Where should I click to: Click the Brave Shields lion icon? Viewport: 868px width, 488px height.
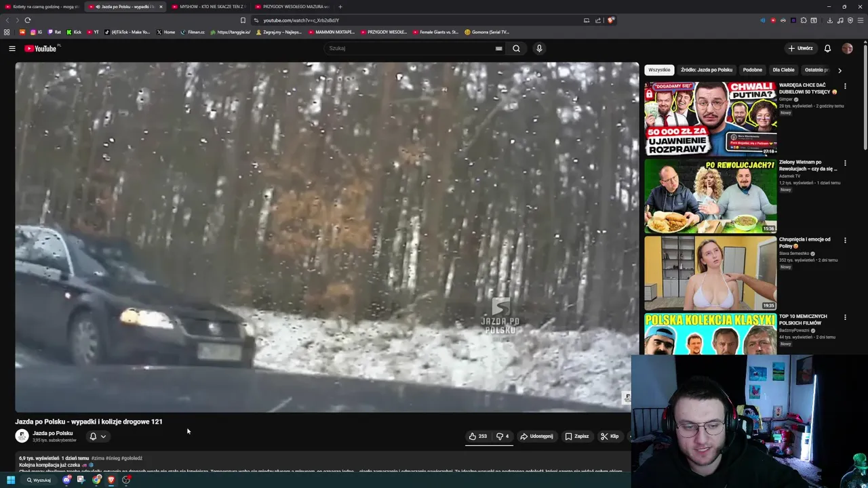(x=610, y=20)
